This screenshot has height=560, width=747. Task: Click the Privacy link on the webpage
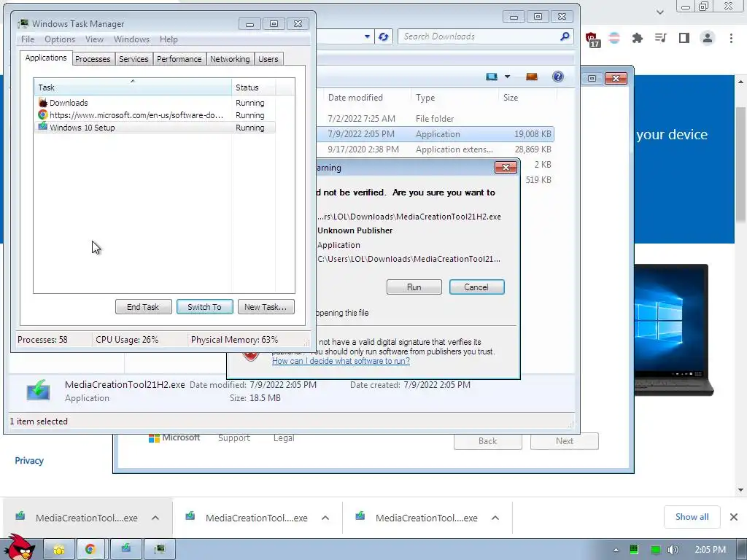pyautogui.click(x=29, y=461)
